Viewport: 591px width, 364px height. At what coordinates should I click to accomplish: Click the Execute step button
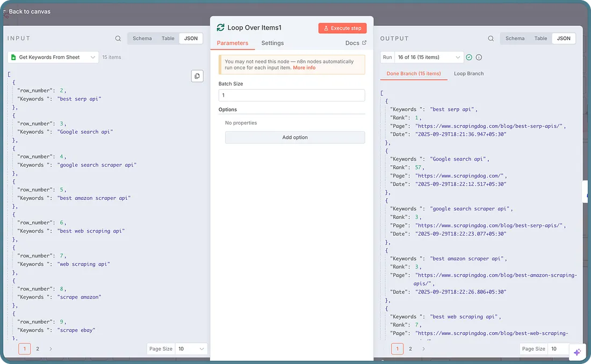(342, 28)
